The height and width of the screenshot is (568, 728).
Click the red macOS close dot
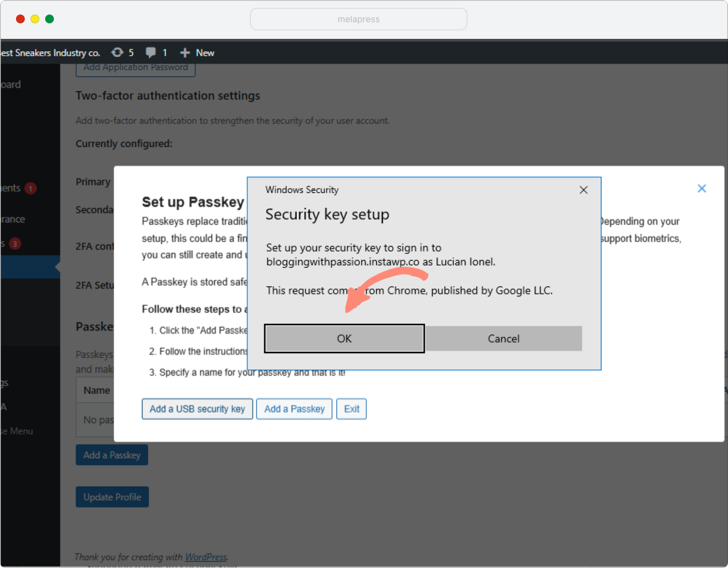pos(20,19)
